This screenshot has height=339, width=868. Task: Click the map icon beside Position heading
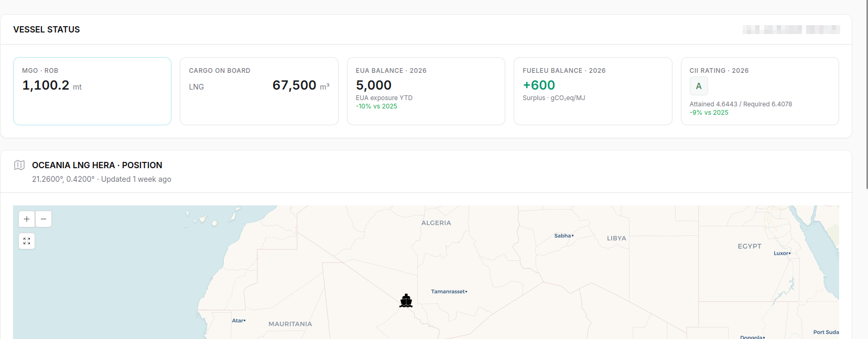click(19, 165)
